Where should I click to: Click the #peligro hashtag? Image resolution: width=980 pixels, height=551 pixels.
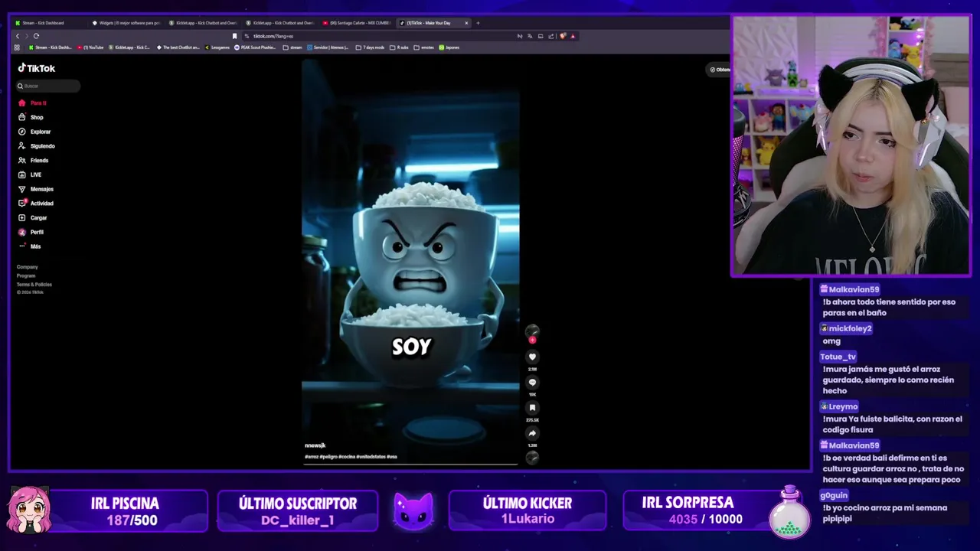(x=328, y=457)
